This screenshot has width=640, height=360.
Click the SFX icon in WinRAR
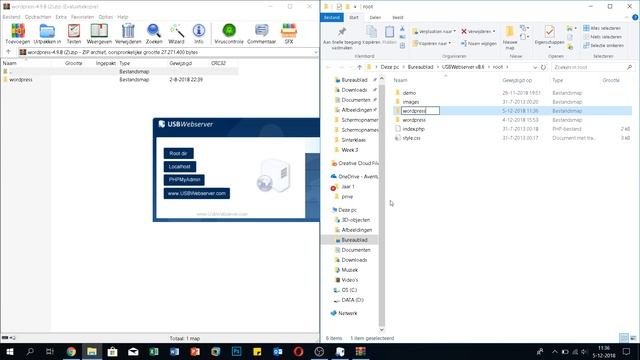tap(289, 31)
